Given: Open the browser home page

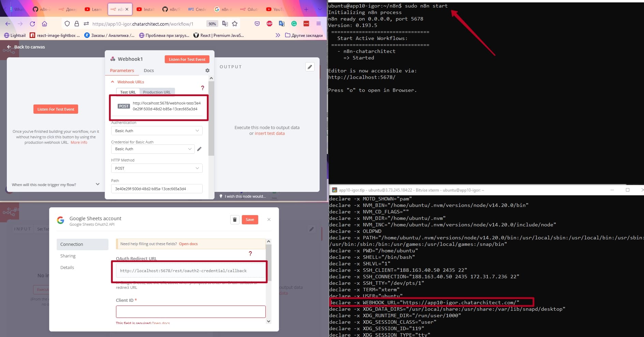Looking at the screenshot, I should [x=44, y=24].
